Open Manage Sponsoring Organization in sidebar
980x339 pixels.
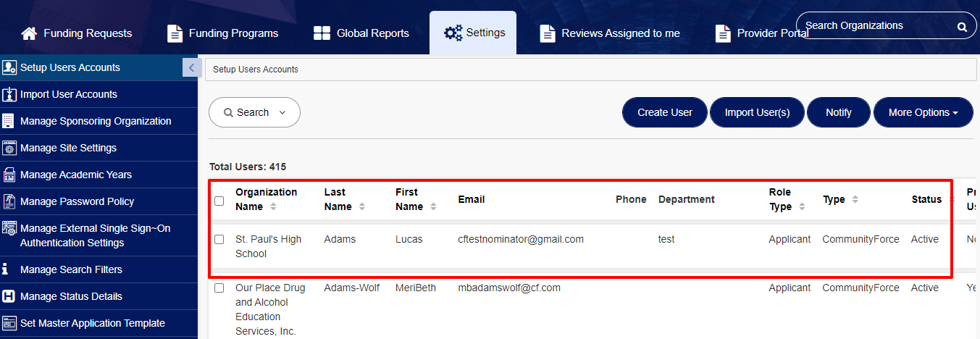(96, 121)
